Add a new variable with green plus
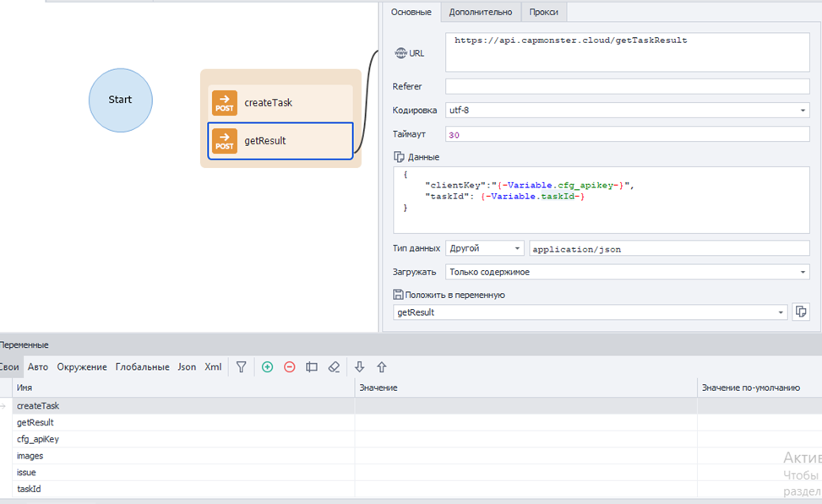The width and height of the screenshot is (822, 504). [x=268, y=367]
